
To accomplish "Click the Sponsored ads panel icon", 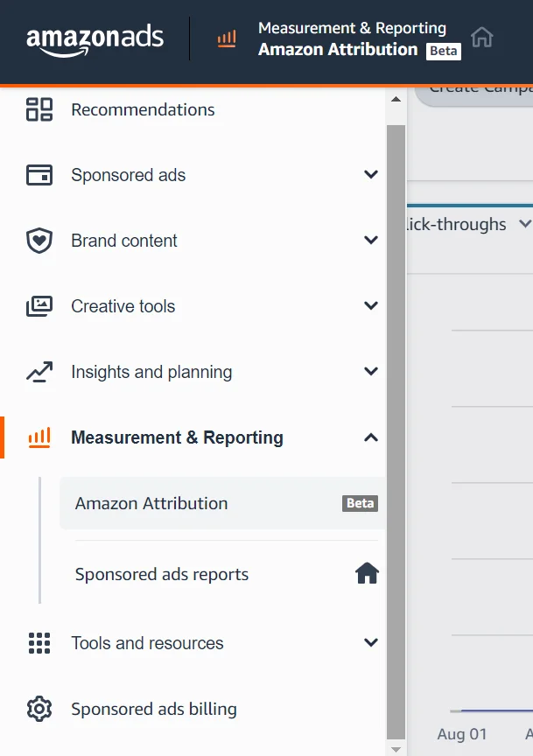I will pos(38,175).
